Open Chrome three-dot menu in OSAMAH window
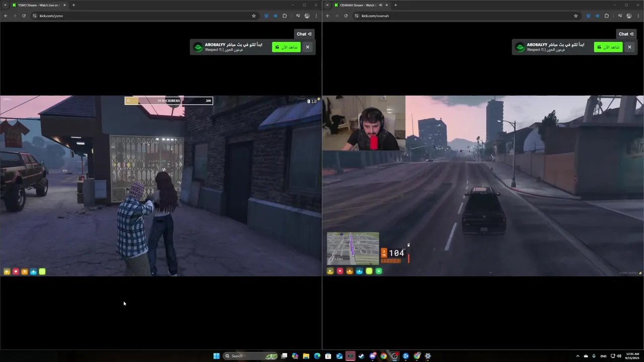 pyautogui.click(x=638, y=16)
